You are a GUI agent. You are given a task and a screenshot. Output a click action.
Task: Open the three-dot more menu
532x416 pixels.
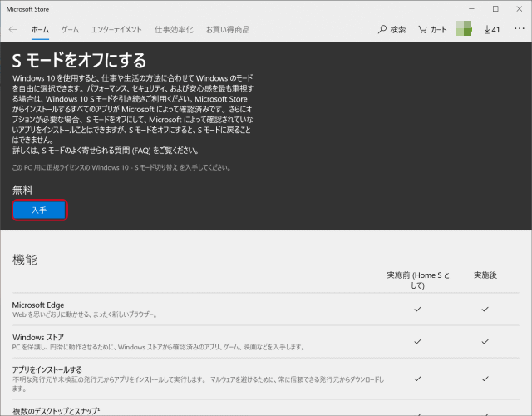click(519, 29)
